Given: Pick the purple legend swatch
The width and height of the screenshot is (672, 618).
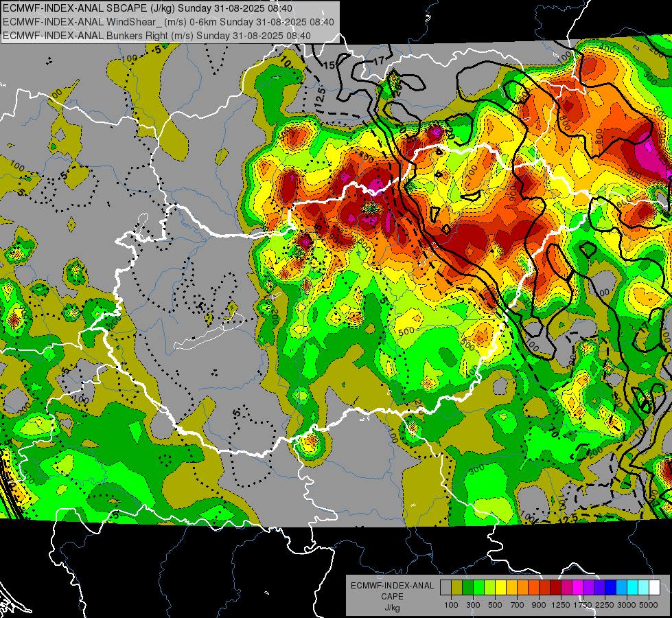Looking at the screenshot, I should (x=589, y=587).
